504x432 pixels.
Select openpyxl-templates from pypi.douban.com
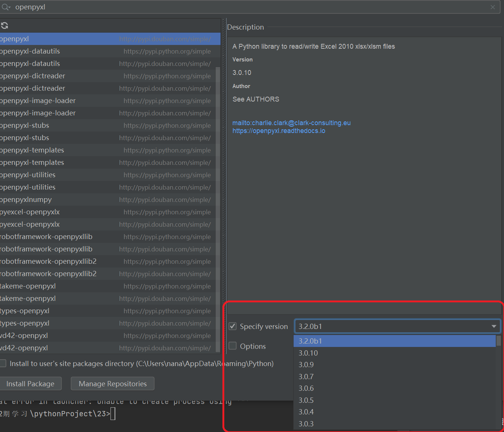tap(108, 163)
